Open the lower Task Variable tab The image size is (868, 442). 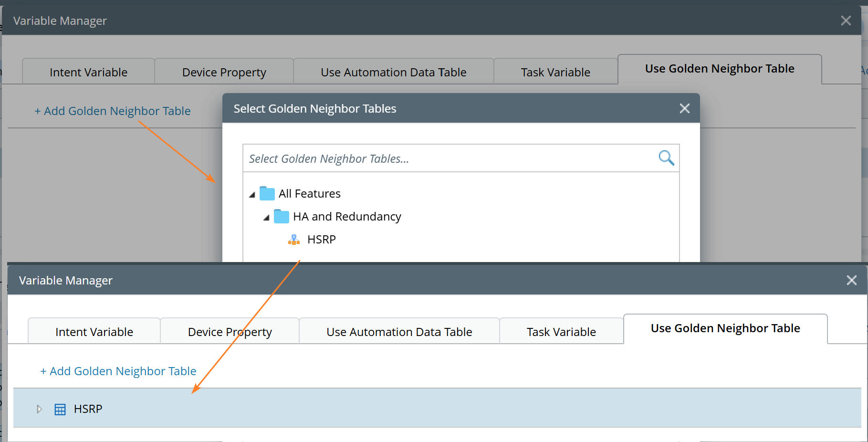(x=561, y=332)
